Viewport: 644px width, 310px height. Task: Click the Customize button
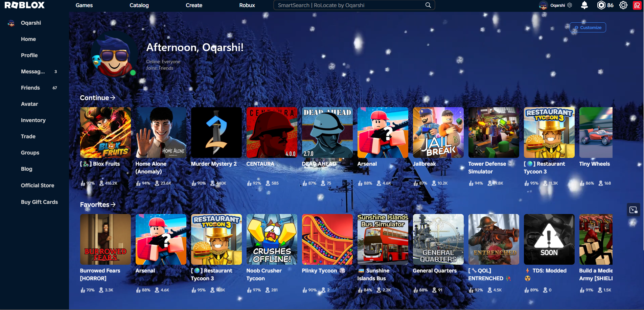[x=588, y=27]
